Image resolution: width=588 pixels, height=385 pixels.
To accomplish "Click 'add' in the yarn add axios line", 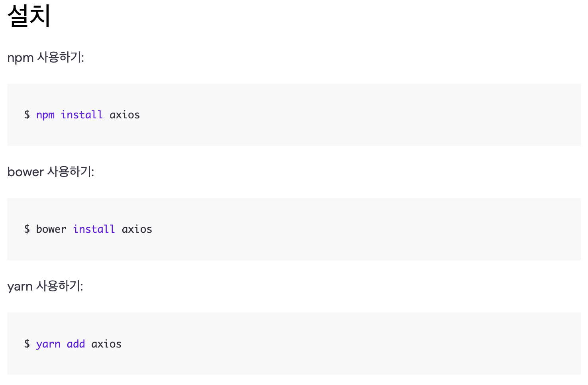I will click(x=76, y=344).
